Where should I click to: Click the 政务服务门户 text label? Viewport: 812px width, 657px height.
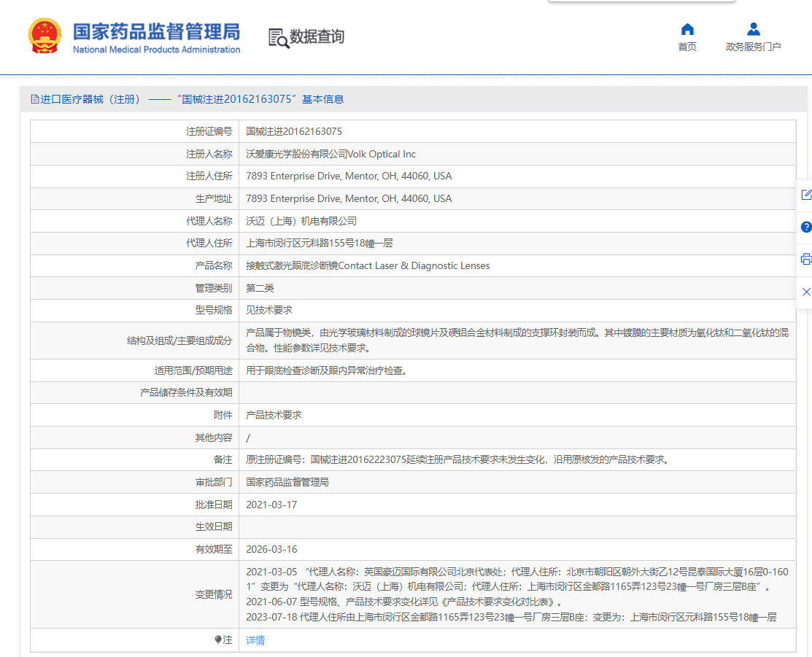click(x=754, y=47)
